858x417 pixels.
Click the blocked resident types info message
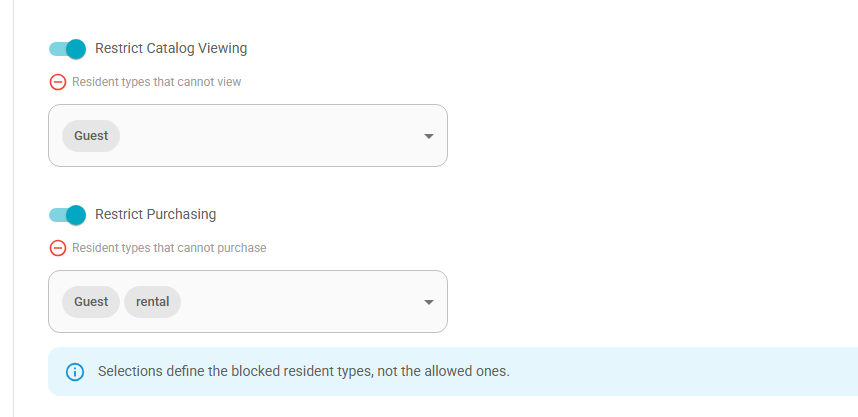coord(304,371)
